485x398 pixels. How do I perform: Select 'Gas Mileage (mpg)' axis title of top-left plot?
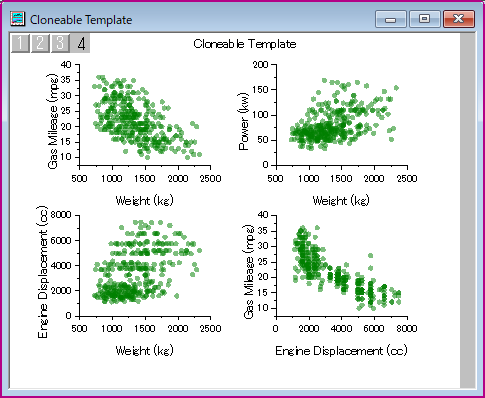coord(53,121)
